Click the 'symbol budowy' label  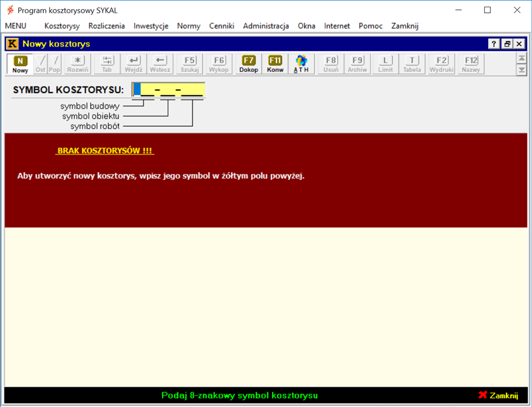90,106
